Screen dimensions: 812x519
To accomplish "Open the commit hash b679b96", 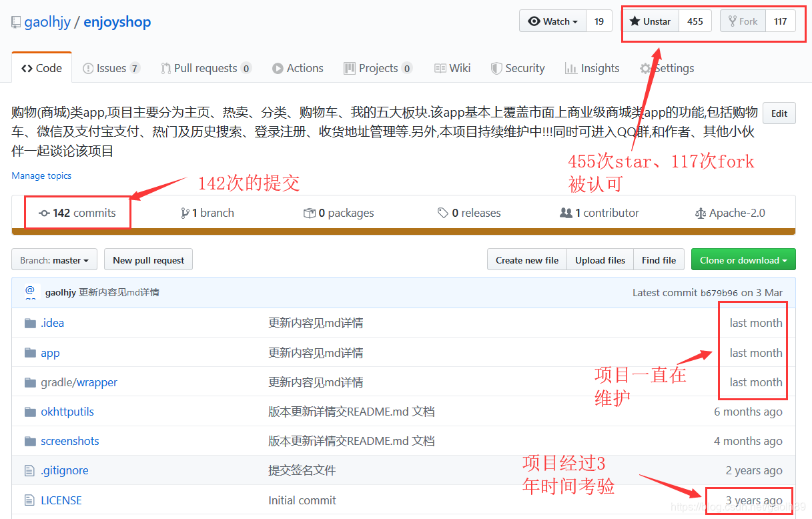I will pyautogui.click(x=719, y=292).
